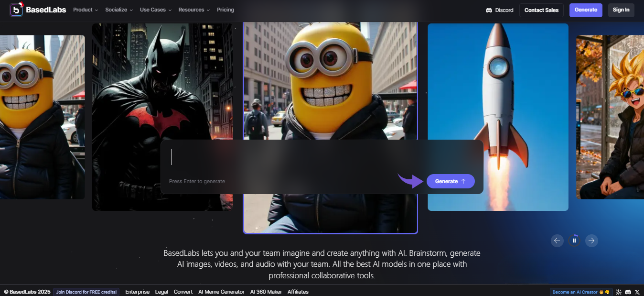Open the Resources menu
Screen dimensions: 644x296
point(194,10)
